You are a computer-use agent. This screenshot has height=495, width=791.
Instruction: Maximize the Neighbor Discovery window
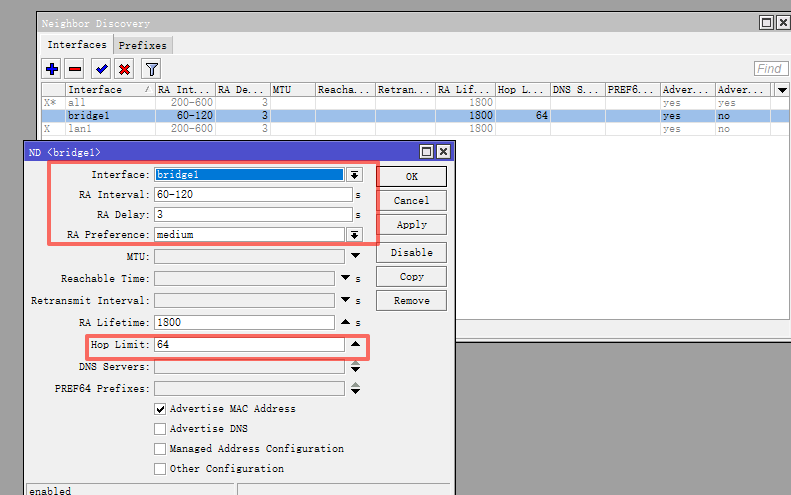[766, 23]
